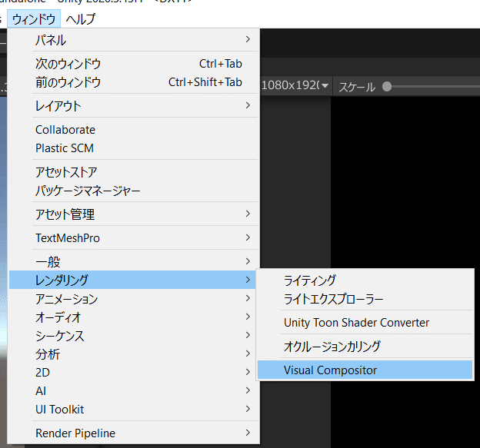This screenshot has width=480, height=448.
Task: Expand the 一般 submenu
Action: coord(134,261)
